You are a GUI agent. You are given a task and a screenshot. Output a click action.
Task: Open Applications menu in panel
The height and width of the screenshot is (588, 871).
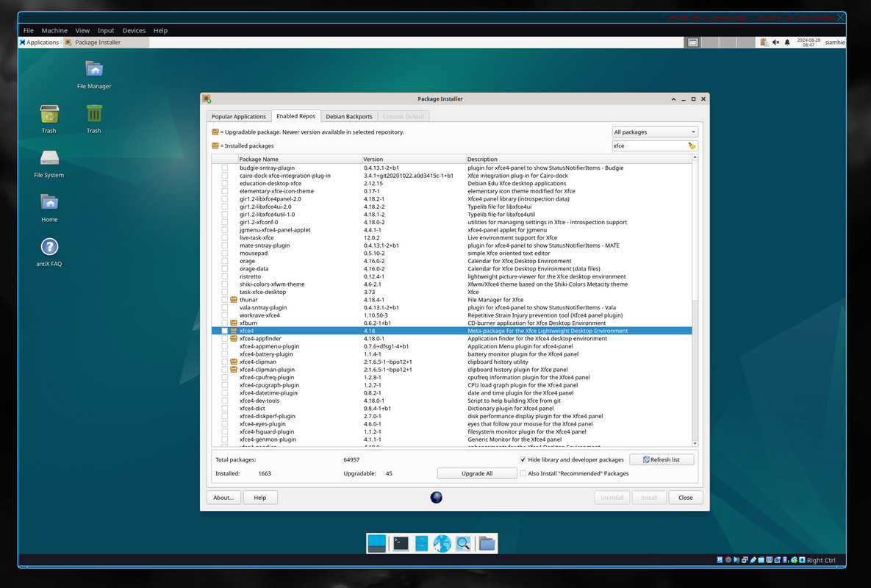tap(39, 42)
